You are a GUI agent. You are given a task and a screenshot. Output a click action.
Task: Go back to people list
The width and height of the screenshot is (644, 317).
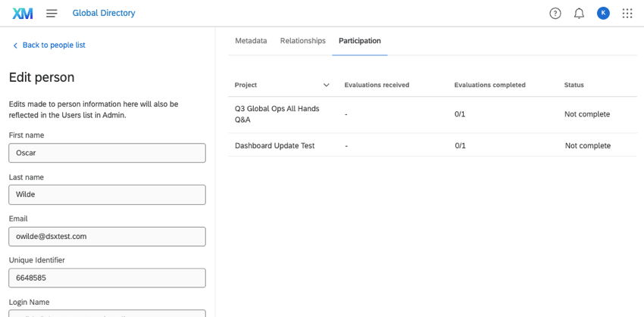point(54,45)
